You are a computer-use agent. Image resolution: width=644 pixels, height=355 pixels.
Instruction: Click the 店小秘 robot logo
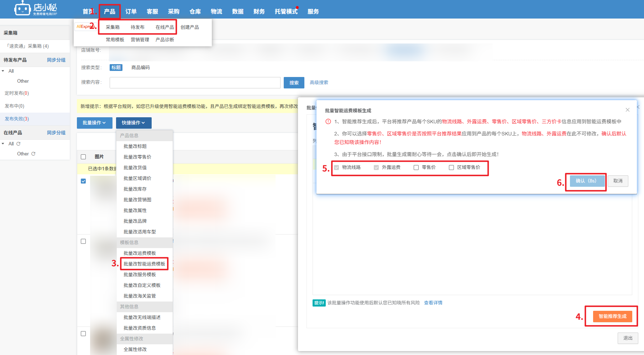[x=22, y=9]
